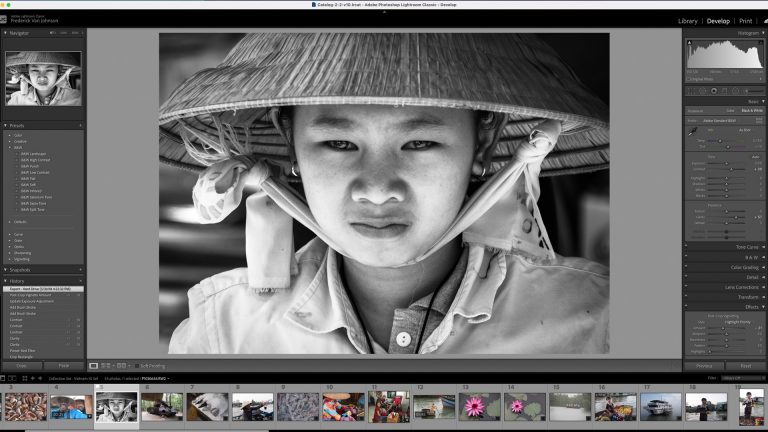Image resolution: width=768 pixels, height=432 pixels.
Task: Clear history with the History X icon
Action: pyautogui.click(x=81, y=281)
